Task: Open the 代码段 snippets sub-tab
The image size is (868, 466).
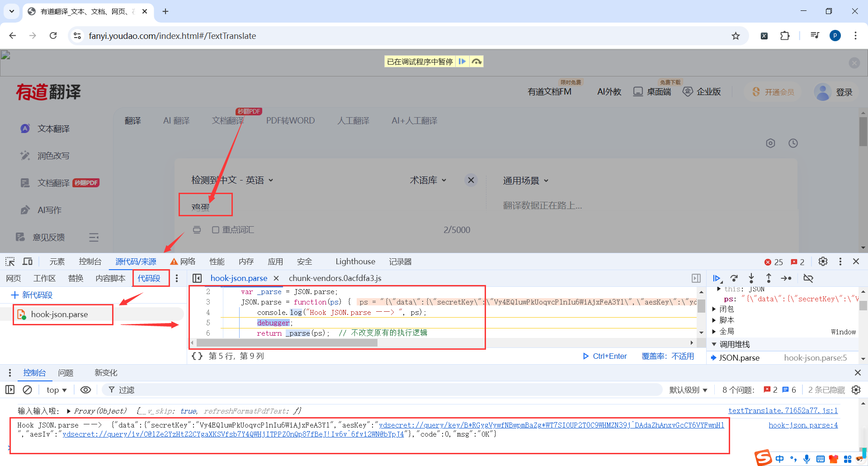Action: 149,278
